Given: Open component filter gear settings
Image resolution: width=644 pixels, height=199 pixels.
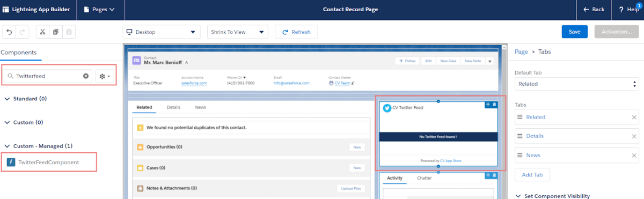Looking at the screenshot, I should click(x=105, y=76).
